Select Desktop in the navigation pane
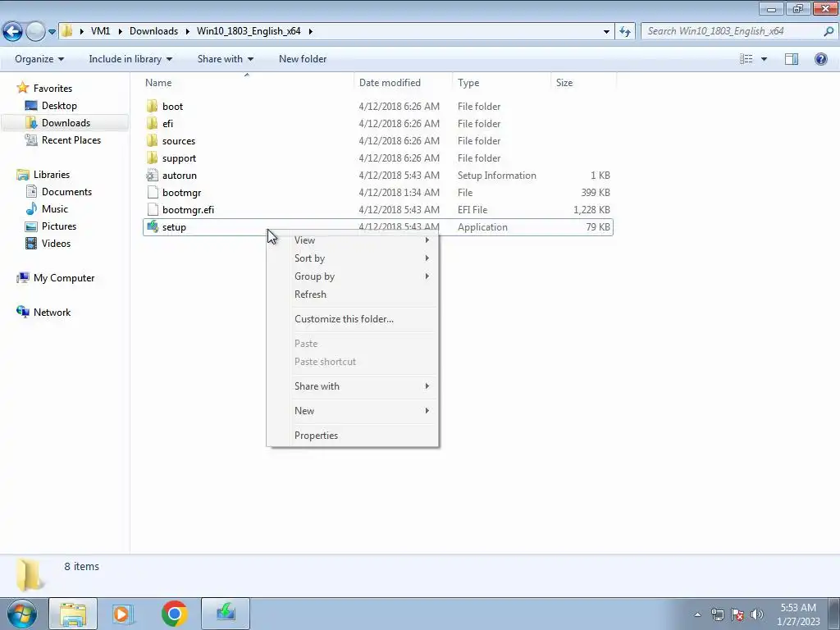Image resolution: width=840 pixels, height=630 pixels. coord(59,106)
